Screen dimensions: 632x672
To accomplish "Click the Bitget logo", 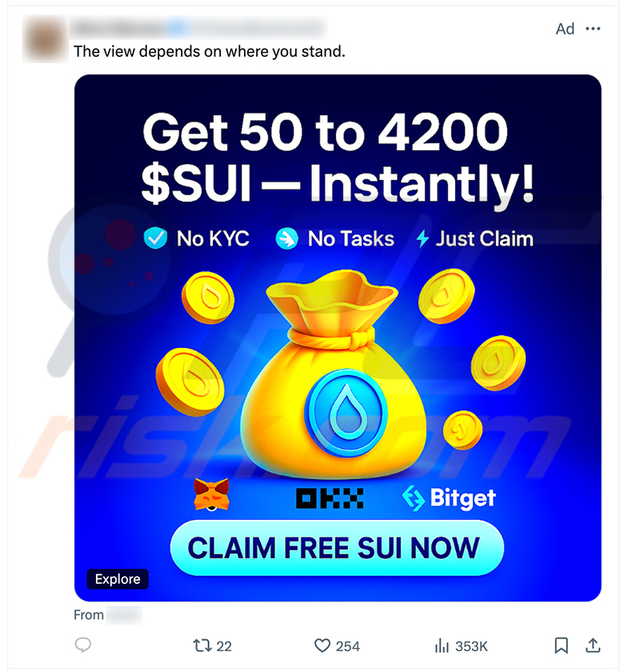I will click(449, 498).
